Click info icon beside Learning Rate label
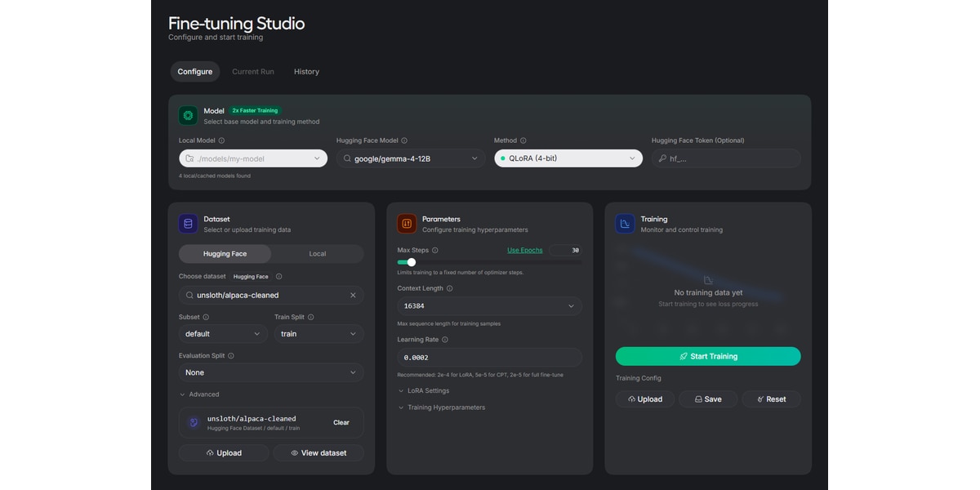This screenshot has height=490, width=980. [445, 340]
